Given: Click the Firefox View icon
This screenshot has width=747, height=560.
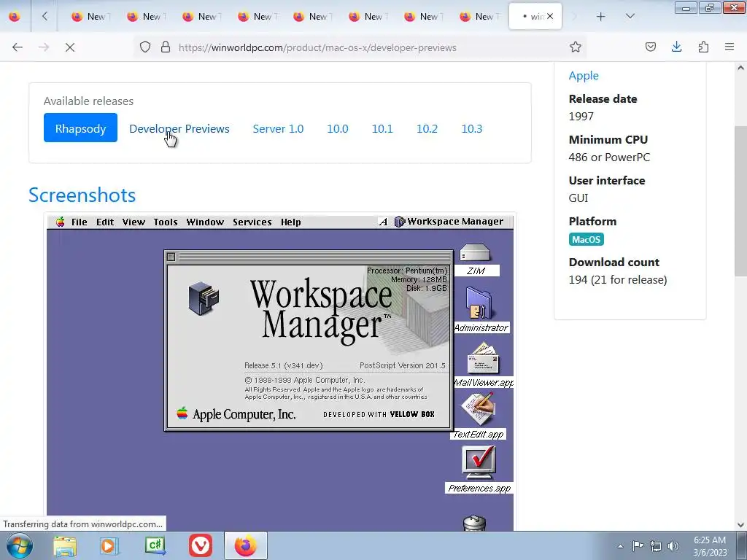Looking at the screenshot, I should click(x=15, y=16).
